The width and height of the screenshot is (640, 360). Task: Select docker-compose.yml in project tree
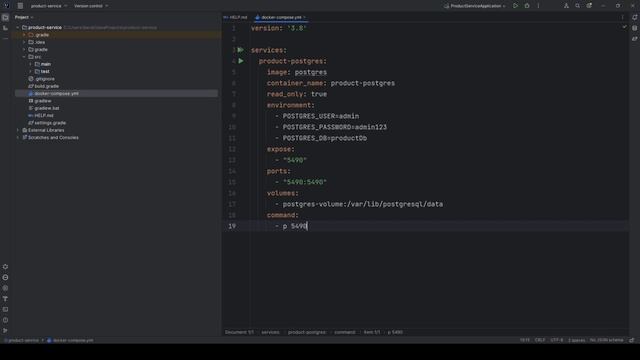[53, 93]
